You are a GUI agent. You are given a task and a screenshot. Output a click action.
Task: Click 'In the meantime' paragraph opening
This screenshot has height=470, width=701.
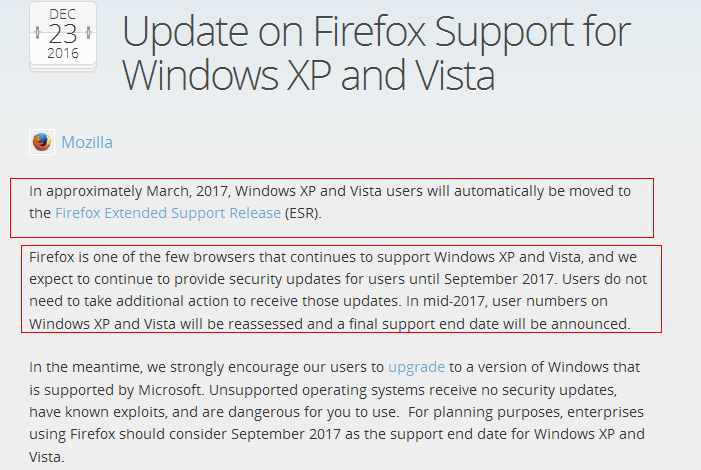[x=85, y=367]
